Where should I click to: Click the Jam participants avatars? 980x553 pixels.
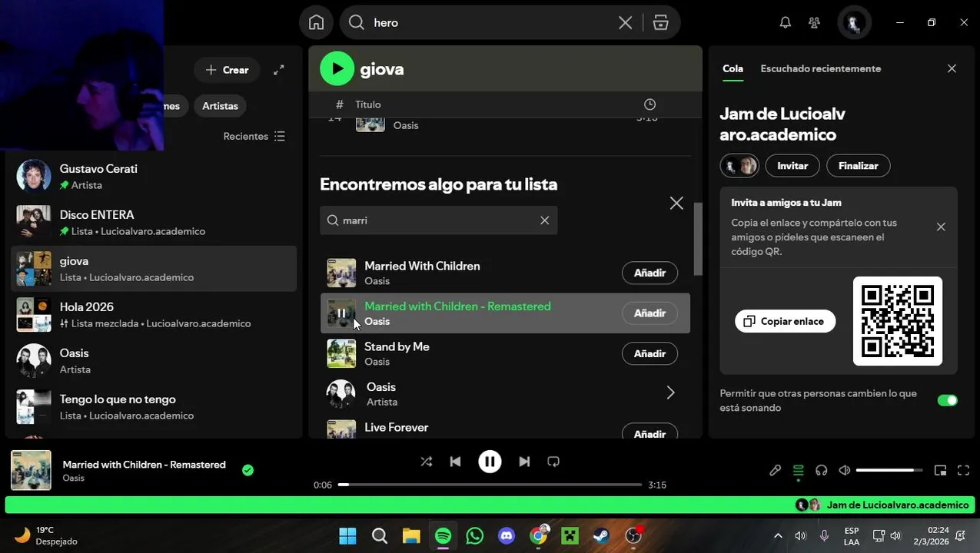point(739,166)
